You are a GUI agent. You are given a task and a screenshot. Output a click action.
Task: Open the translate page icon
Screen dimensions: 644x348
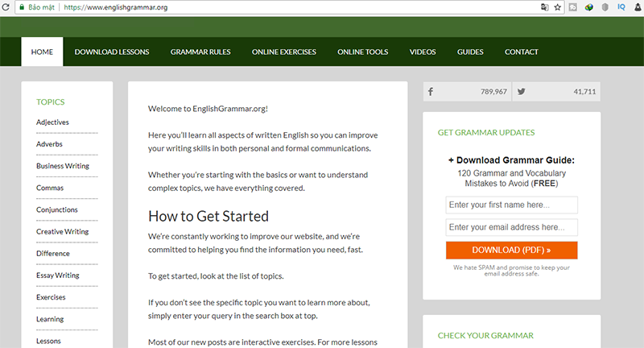[x=545, y=7]
